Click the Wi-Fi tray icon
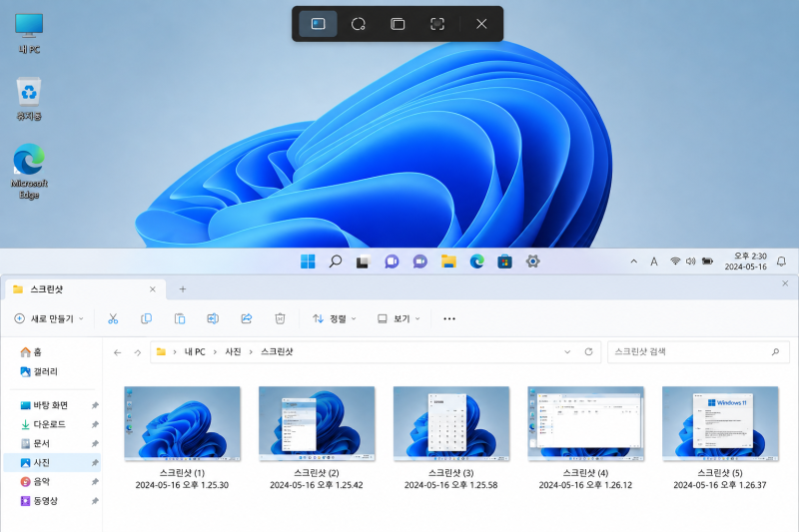 [x=675, y=262]
